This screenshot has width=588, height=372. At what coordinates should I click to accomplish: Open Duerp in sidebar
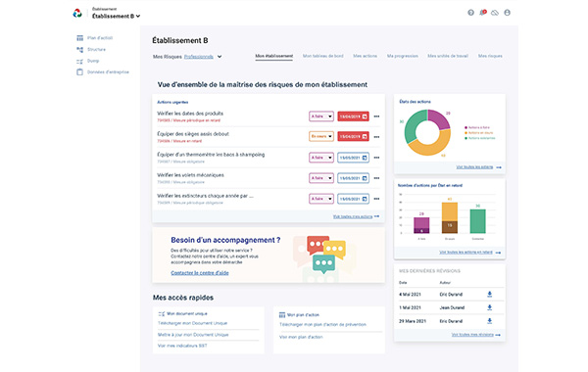click(x=93, y=61)
